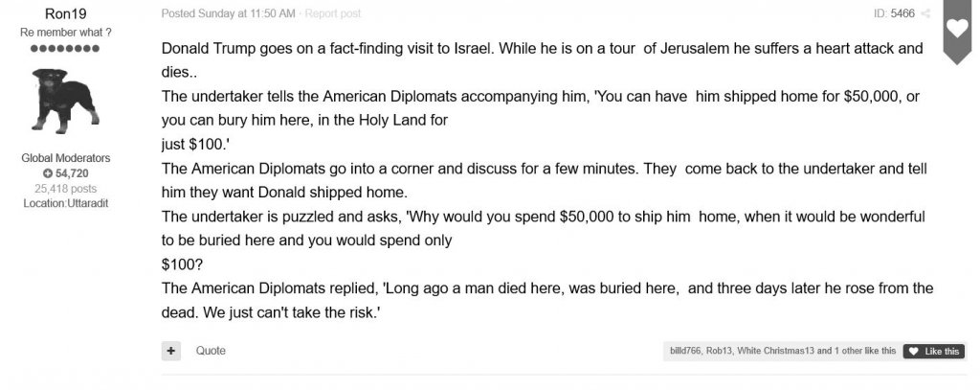Click the heart ribbon badge on the post
The width and height of the screenshot is (980, 390).
(x=957, y=31)
